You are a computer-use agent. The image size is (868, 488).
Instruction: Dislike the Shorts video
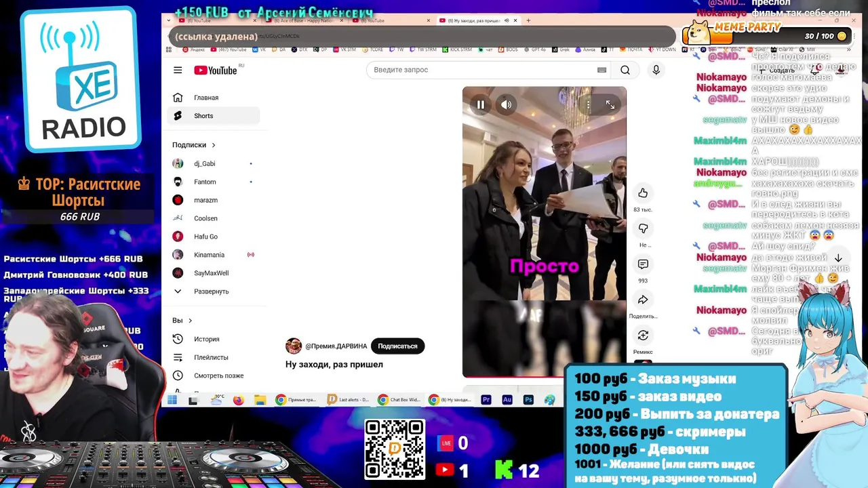point(643,228)
